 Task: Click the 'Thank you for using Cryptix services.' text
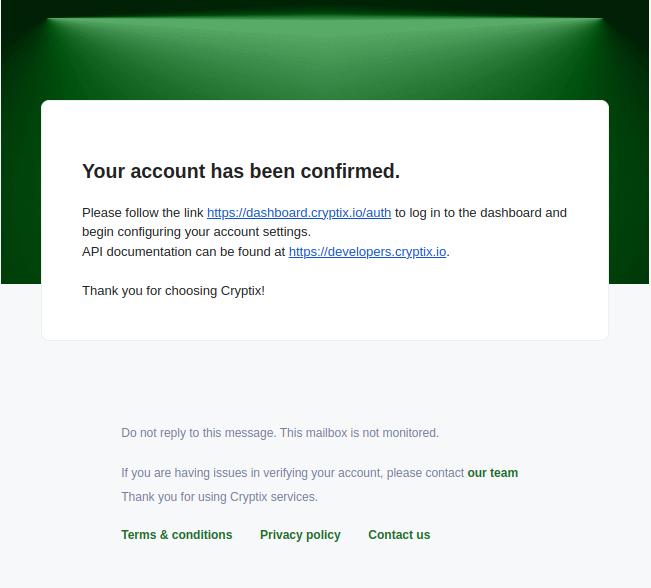pyautogui.click(x=219, y=497)
